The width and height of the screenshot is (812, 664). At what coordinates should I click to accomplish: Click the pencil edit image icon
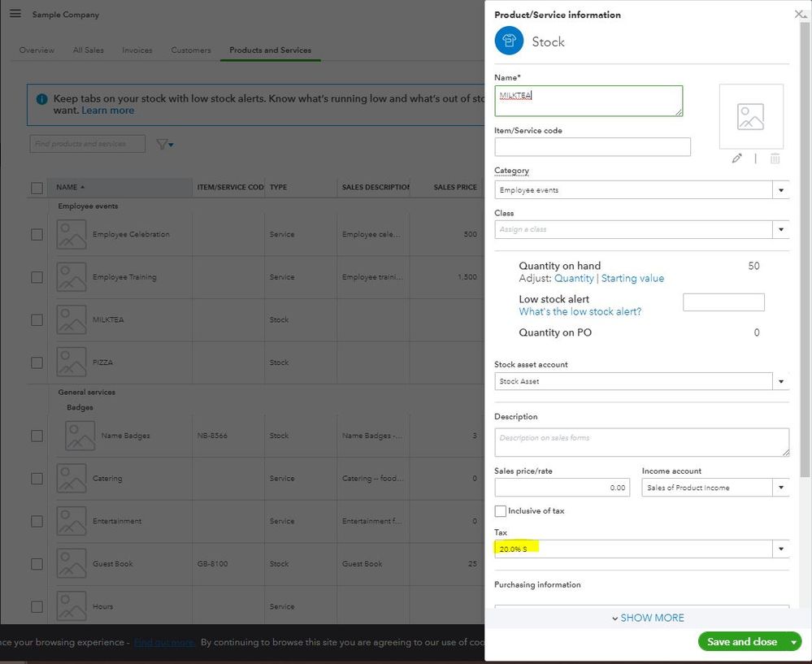(736, 158)
